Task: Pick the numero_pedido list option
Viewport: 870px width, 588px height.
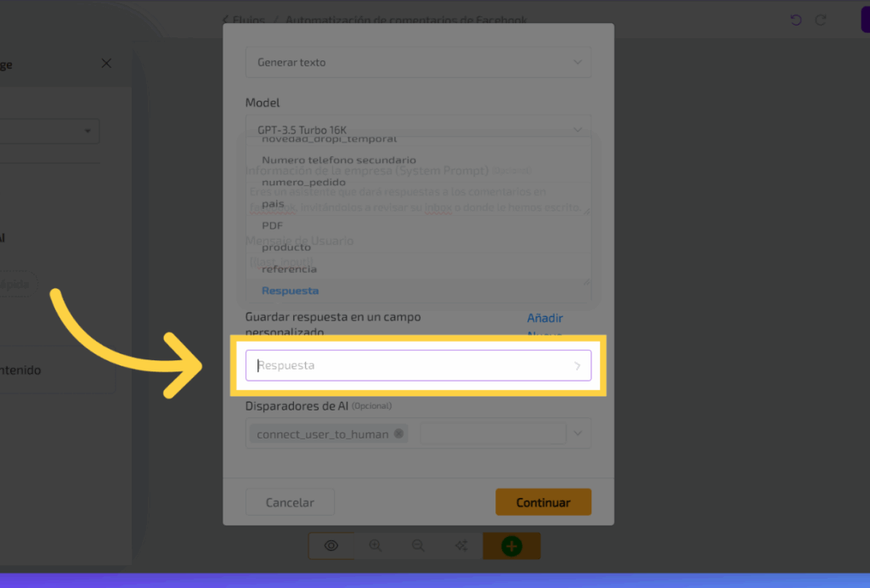Action: point(303,182)
